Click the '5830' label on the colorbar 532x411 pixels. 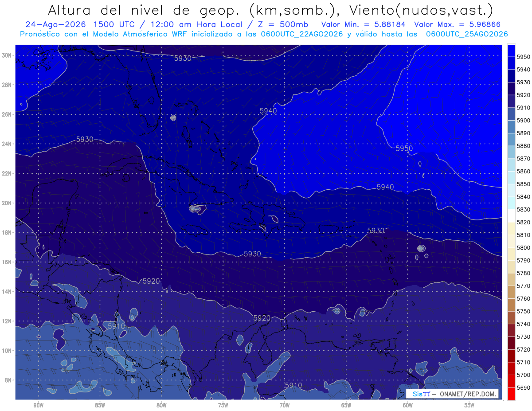[x=524, y=209]
